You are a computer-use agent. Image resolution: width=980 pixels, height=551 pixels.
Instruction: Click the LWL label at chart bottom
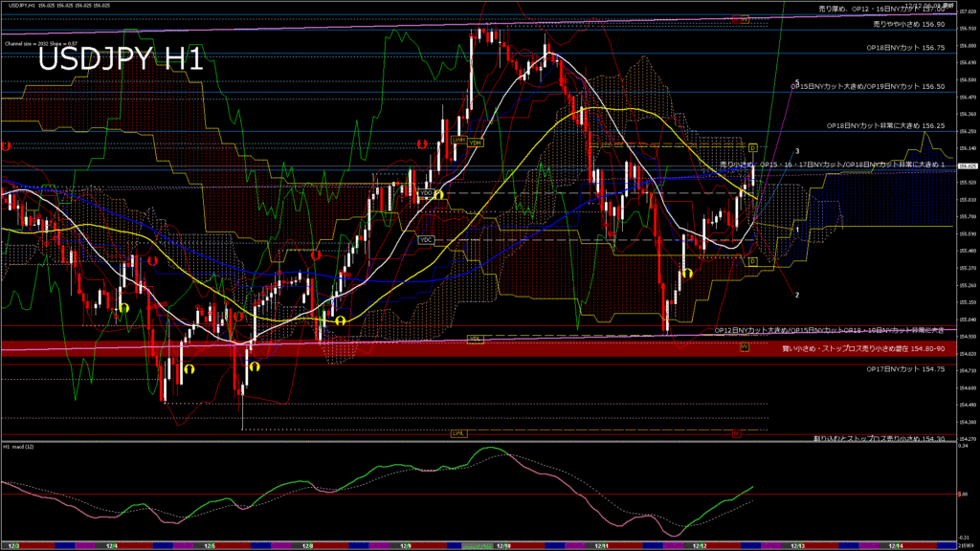pos(458,433)
